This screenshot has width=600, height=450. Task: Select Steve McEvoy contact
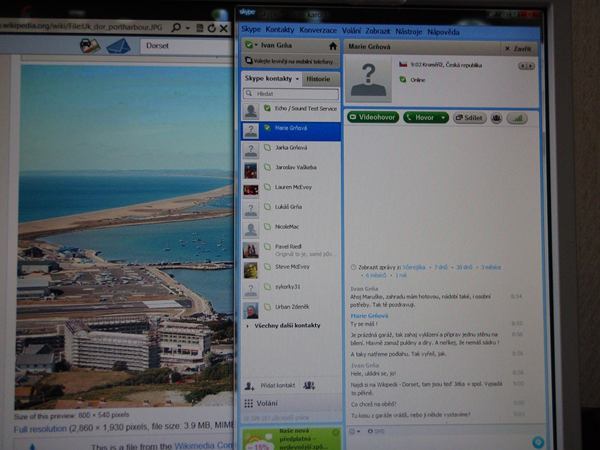click(291, 269)
